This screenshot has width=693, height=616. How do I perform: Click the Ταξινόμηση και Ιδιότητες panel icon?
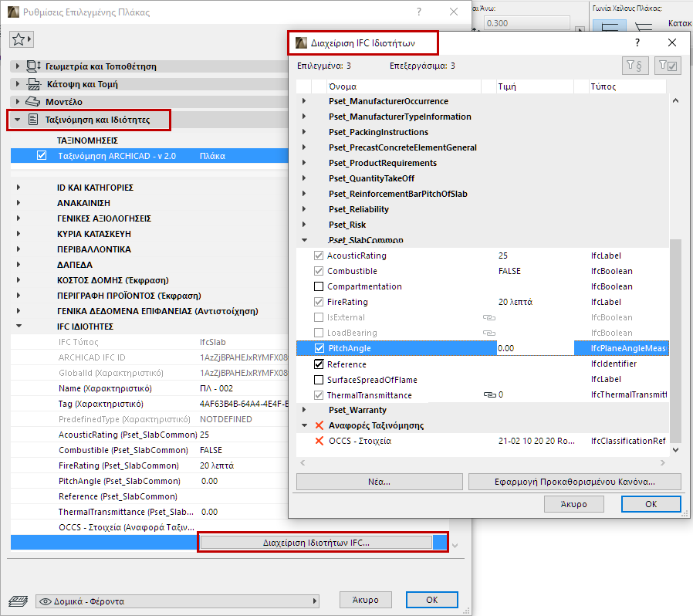33,120
